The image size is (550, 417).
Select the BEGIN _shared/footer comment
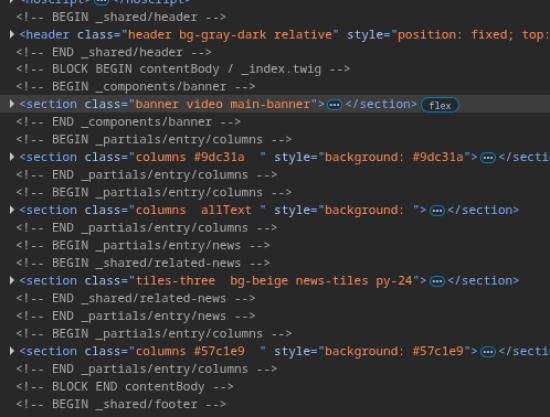(x=121, y=404)
